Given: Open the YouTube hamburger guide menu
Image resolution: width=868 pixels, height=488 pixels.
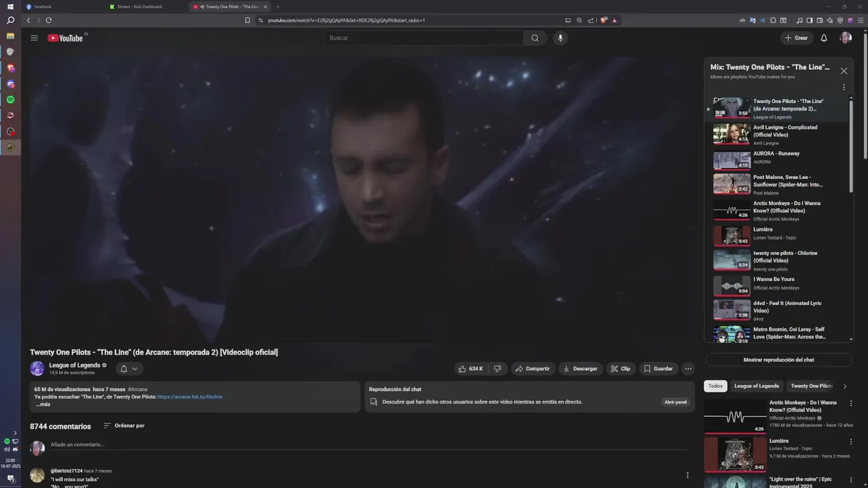Looking at the screenshot, I should (34, 38).
